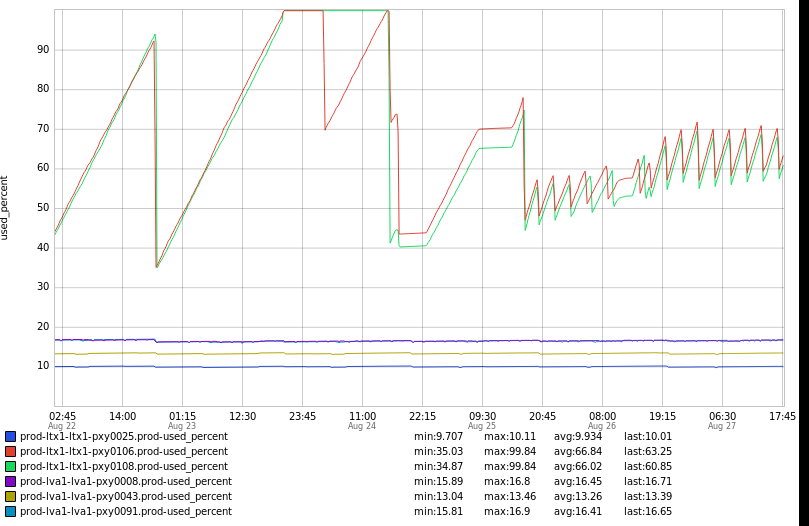This screenshot has height=526, width=809.
Task: Click the teal swatch for pxy0091 series
Action: (x=10, y=511)
